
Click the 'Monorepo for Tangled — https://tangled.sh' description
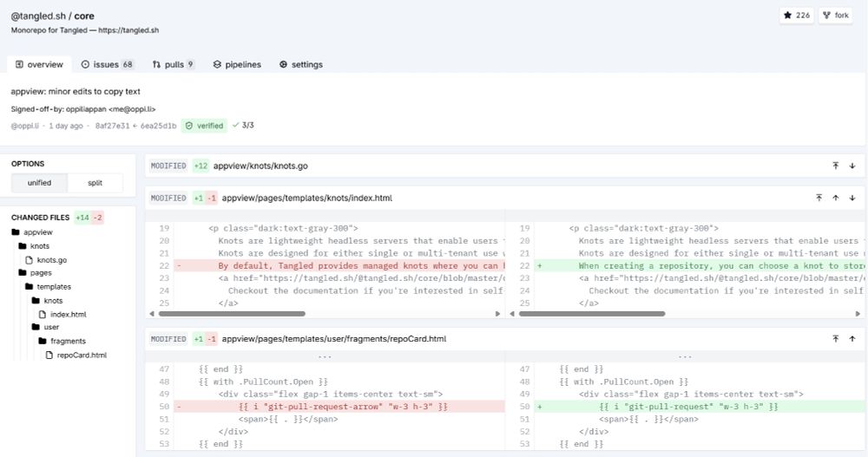[85, 29]
